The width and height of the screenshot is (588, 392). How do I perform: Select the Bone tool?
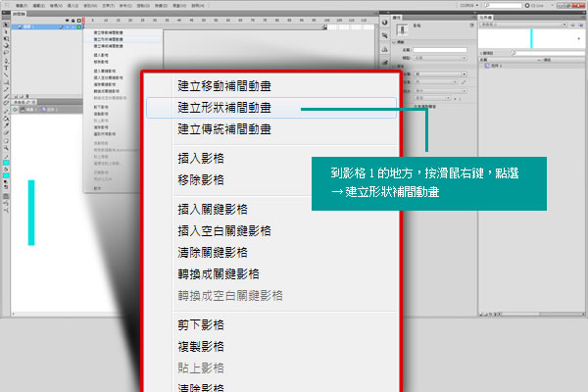[6, 112]
